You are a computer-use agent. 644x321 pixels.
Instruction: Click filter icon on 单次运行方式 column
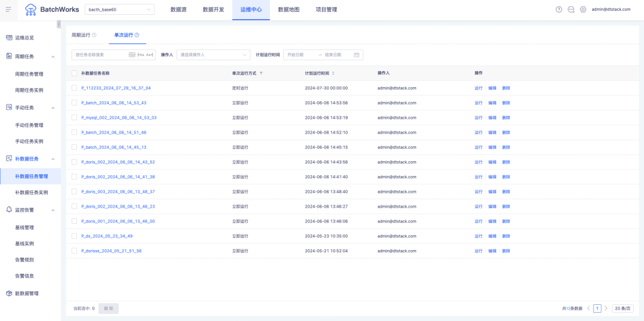261,73
